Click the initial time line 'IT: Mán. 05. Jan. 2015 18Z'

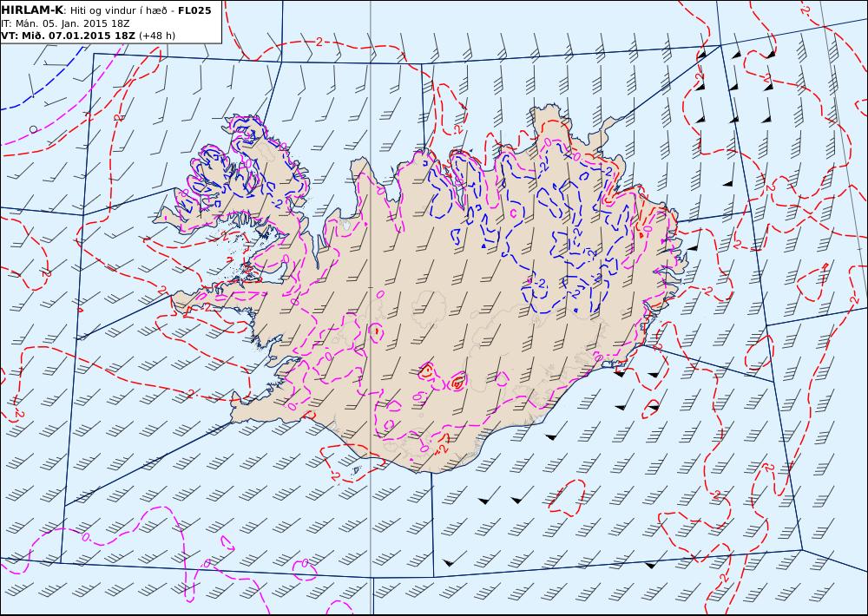coord(65,23)
